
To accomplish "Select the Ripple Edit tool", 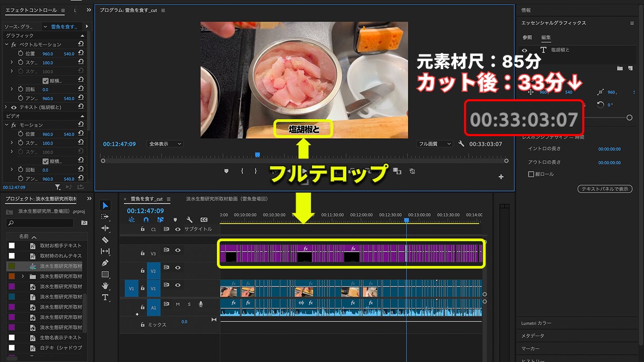I will coord(105,228).
